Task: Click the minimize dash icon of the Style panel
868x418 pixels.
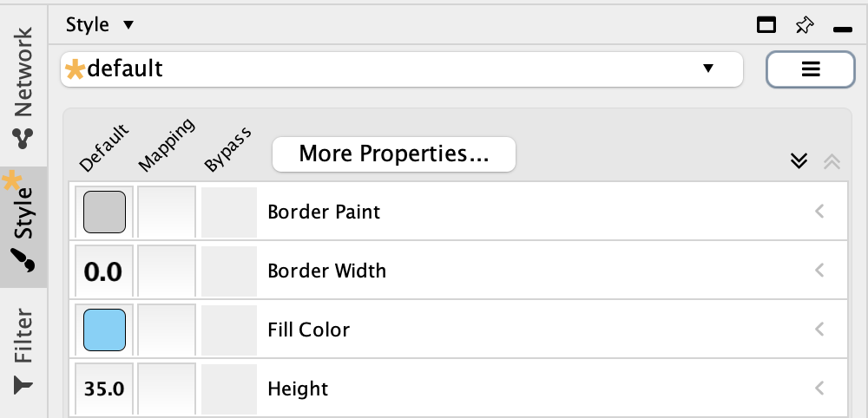Action: [x=842, y=29]
